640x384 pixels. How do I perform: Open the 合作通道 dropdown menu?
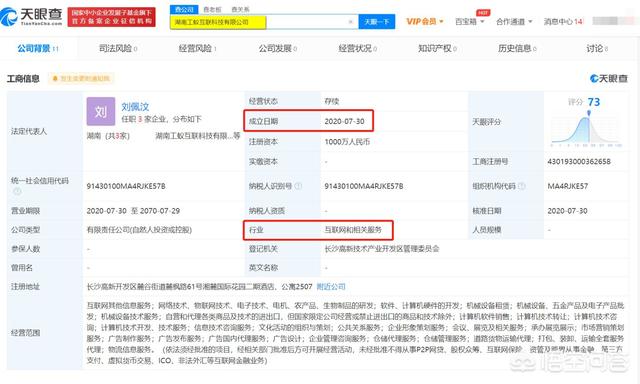click(x=514, y=21)
